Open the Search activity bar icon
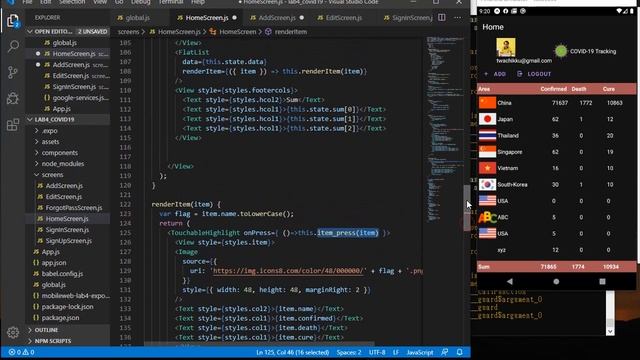Screen dimensions: 640x360 click(x=13, y=46)
